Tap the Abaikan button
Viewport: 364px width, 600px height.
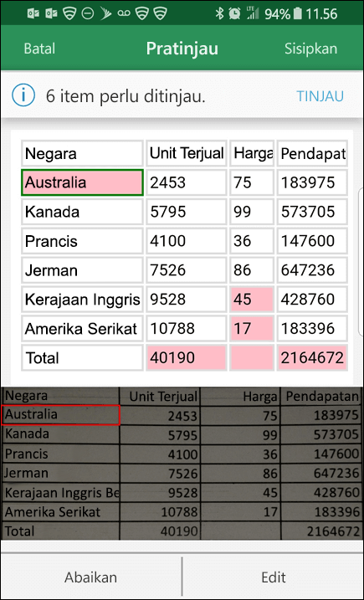(90, 577)
